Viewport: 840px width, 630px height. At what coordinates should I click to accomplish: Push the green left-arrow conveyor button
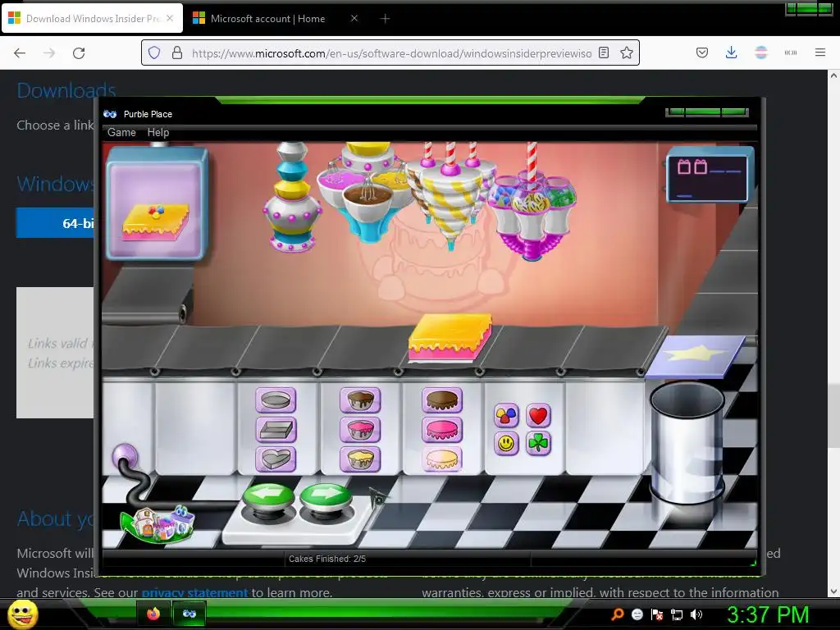click(268, 497)
